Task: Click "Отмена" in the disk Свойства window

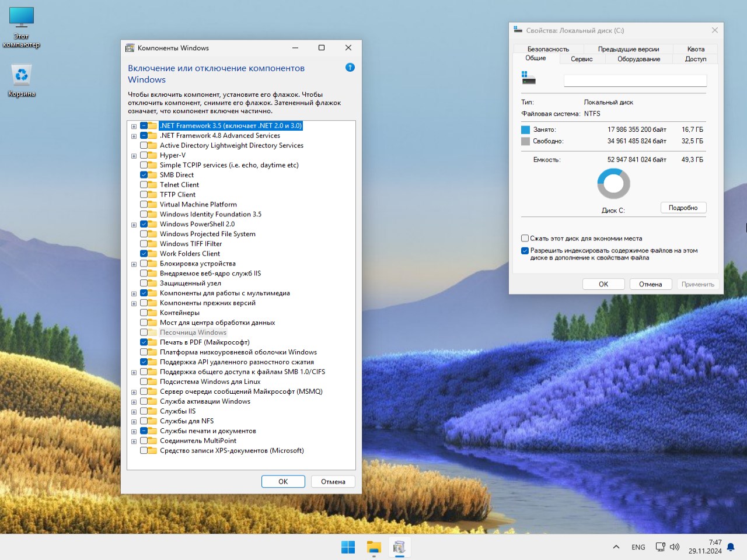Action: [x=651, y=284]
